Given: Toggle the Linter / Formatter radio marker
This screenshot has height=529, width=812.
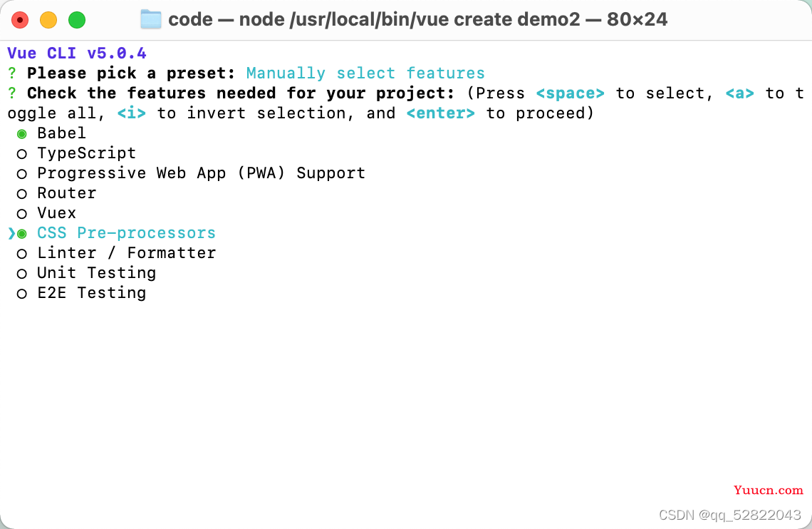Looking at the screenshot, I should coord(22,254).
